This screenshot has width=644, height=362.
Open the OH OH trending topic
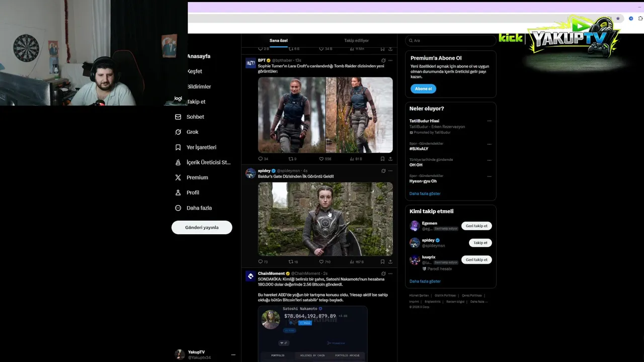[x=416, y=165]
